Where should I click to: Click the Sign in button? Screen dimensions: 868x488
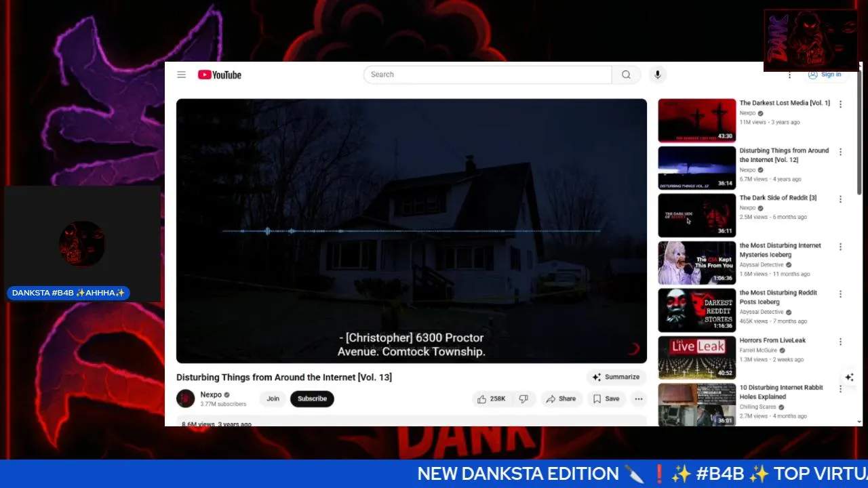[825, 75]
